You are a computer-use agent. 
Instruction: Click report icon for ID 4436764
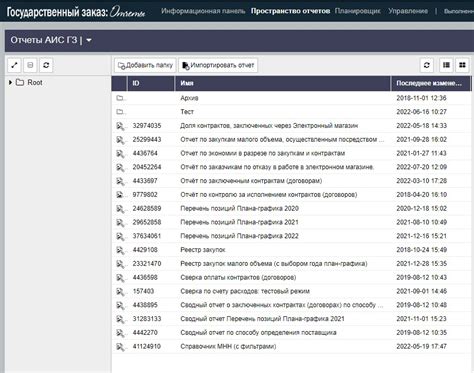(120, 153)
